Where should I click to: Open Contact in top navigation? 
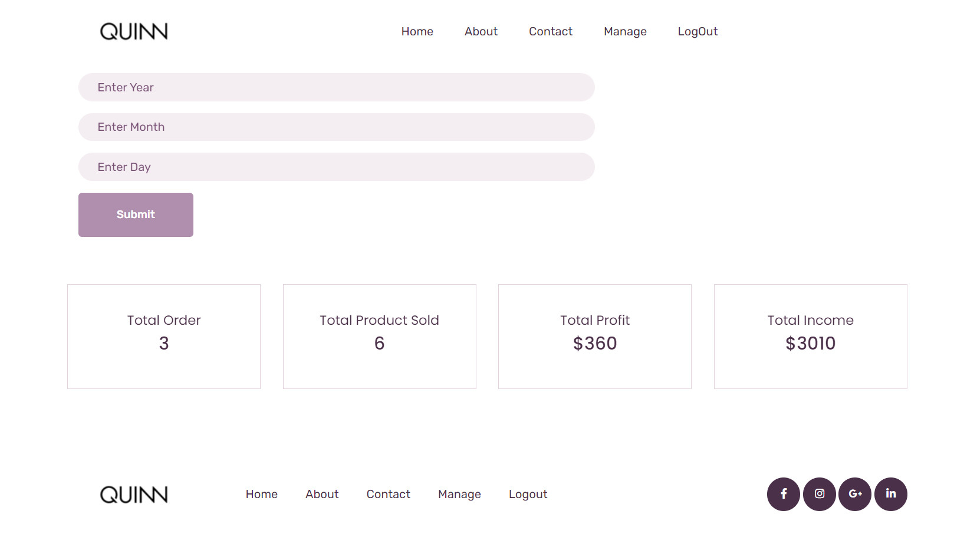[551, 32]
